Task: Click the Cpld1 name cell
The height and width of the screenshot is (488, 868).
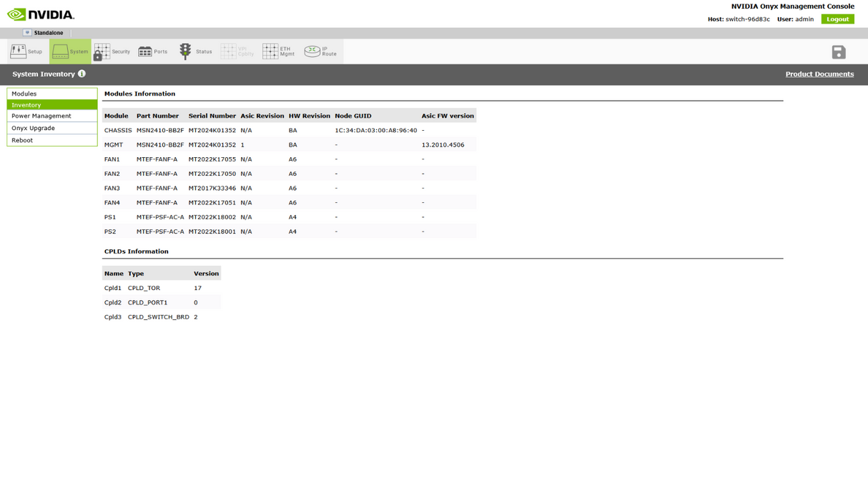Action: tap(113, 289)
